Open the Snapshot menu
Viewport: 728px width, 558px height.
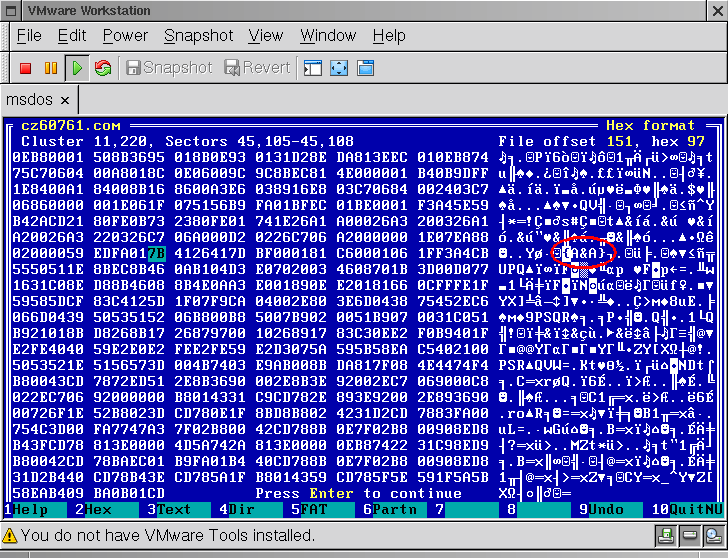(x=198, y=36)
